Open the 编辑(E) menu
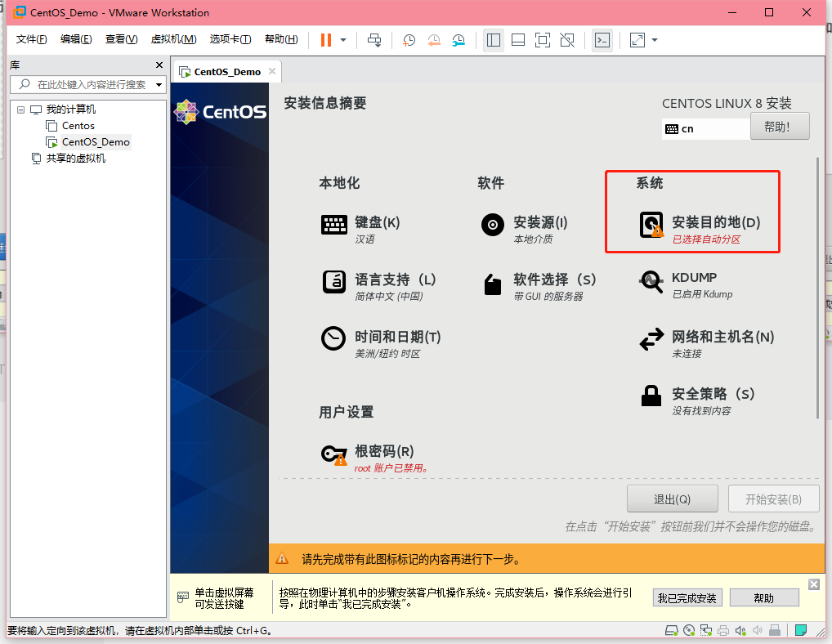This screenshot has width=832, height=644. click(x=76, y=39)
